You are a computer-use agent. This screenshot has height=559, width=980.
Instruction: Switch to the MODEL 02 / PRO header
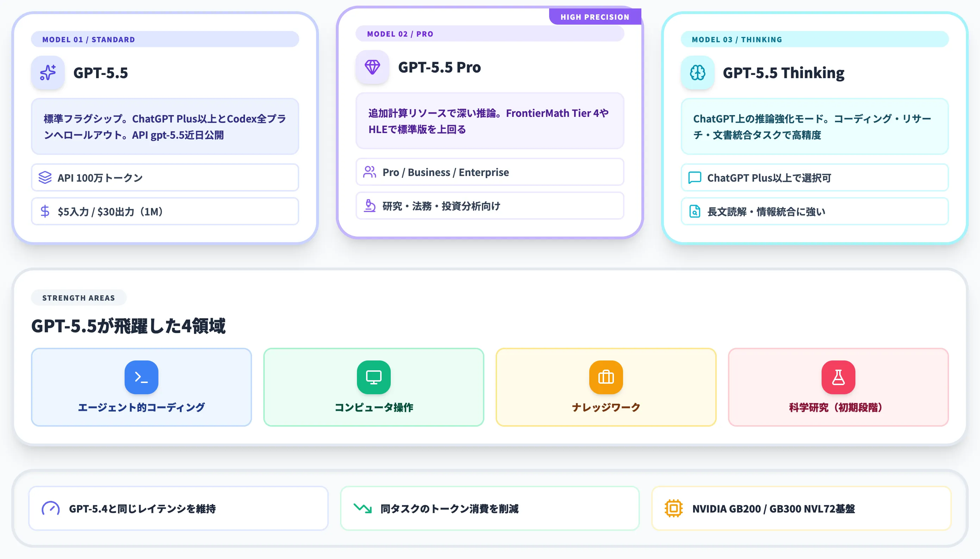point(400,34)
